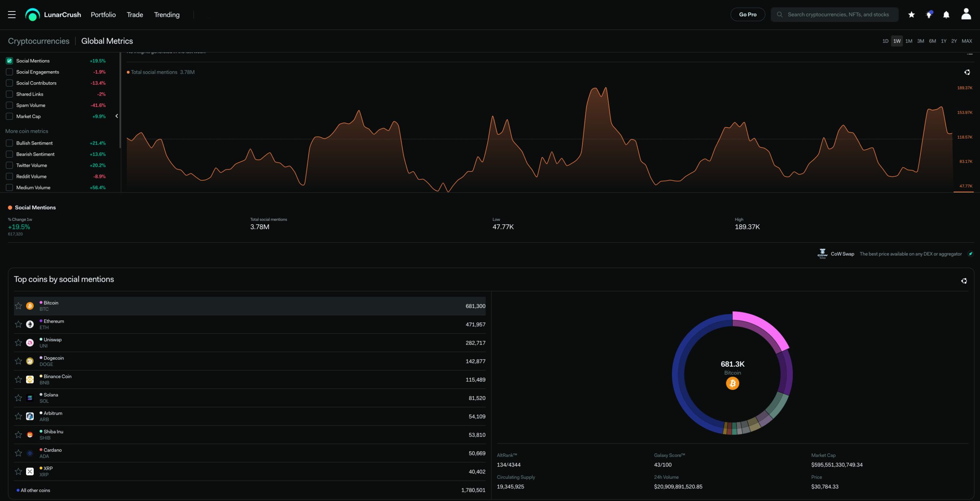This screenshot has width=980, height=501.
Task: Switch the range to MAX
Action: click(967, 41)
